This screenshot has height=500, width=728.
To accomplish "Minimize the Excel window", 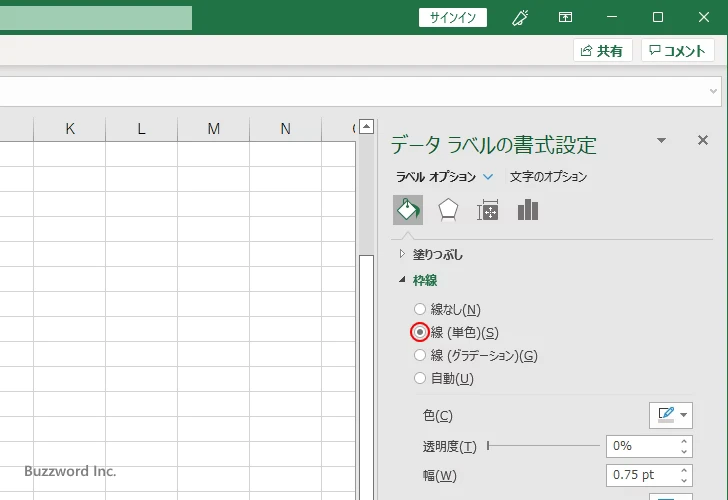I will point(612,18).
